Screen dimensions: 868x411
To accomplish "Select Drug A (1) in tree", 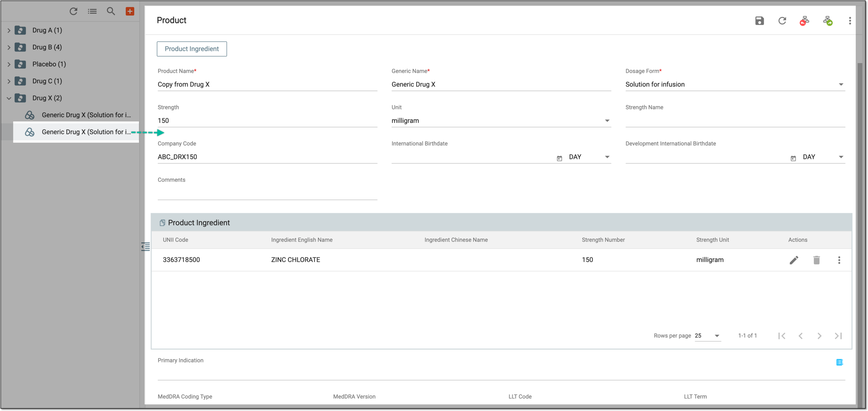I will (x=47, y=30).
